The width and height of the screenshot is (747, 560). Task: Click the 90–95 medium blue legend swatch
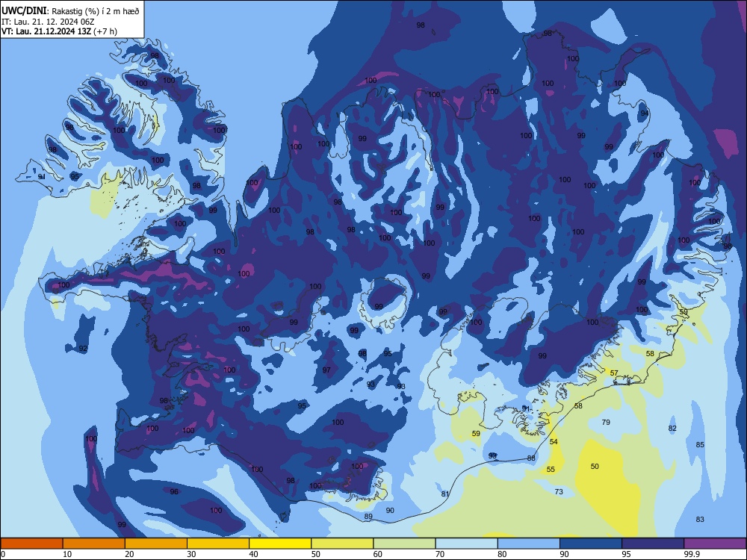pos(591,544)
